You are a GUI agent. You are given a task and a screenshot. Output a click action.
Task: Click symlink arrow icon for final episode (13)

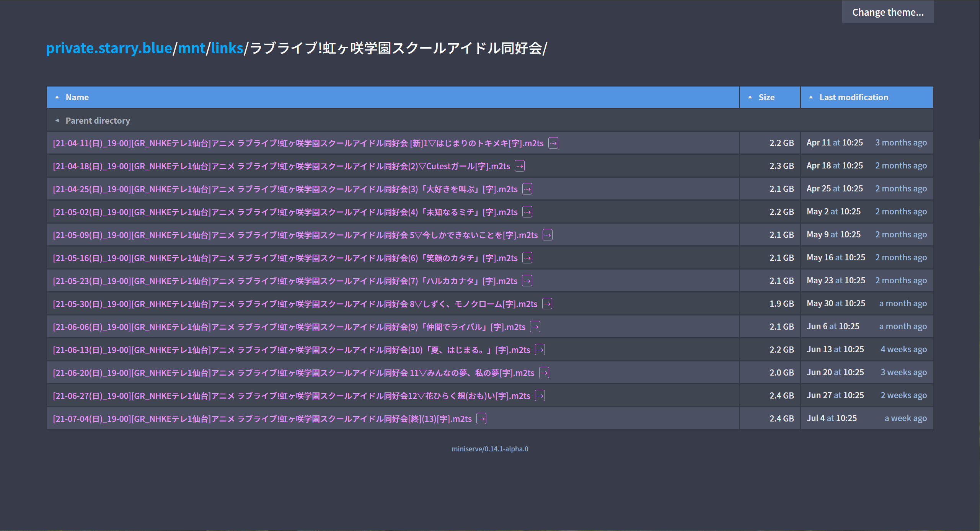click(x=481, y=419)
